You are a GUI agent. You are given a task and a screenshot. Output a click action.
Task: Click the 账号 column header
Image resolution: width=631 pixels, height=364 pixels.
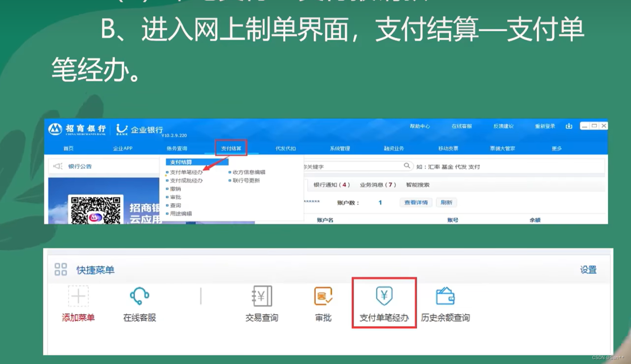[453, 220]
